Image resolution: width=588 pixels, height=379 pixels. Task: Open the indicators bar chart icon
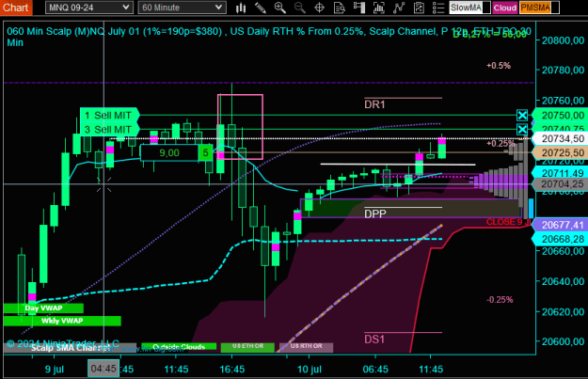pyautogui.click(x=379, y=8)
